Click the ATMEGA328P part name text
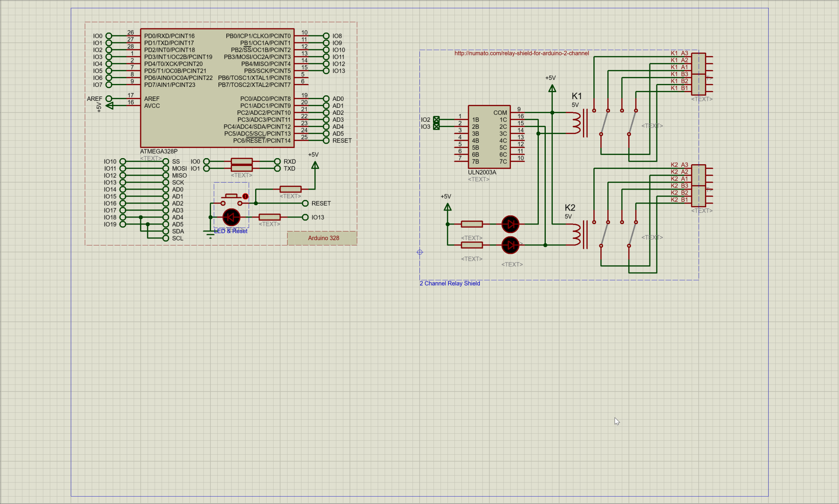 [x=159, y=152]
